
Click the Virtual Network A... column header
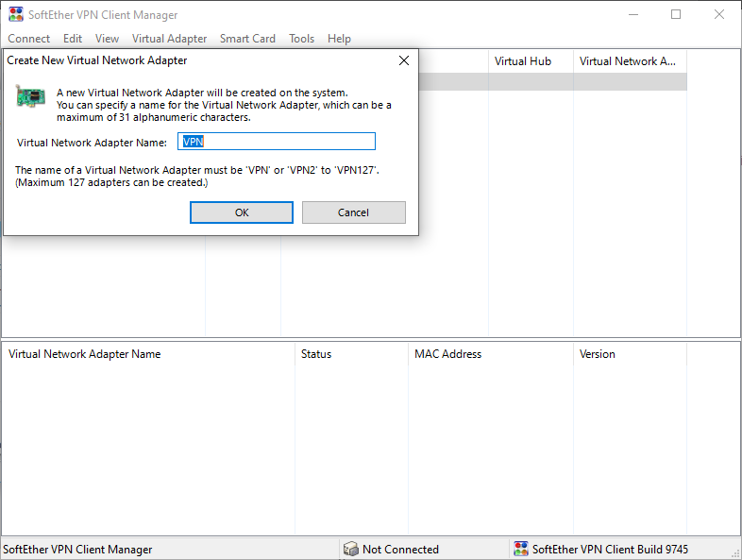pos(630,61)
